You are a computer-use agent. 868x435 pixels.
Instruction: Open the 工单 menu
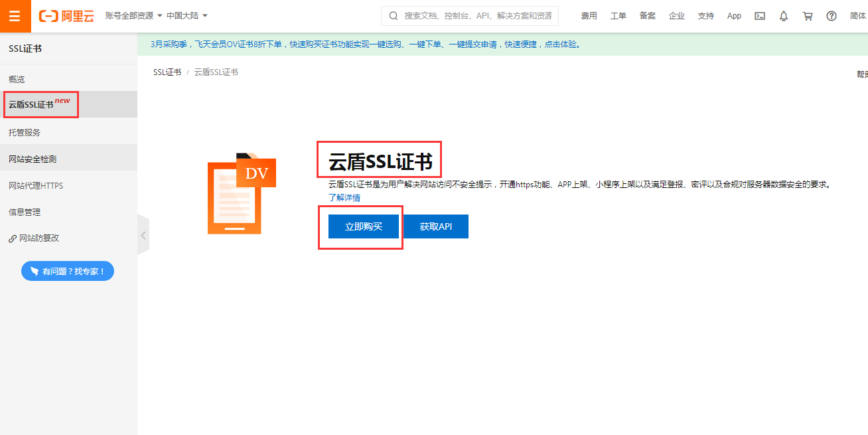click(x=618, y=16)
